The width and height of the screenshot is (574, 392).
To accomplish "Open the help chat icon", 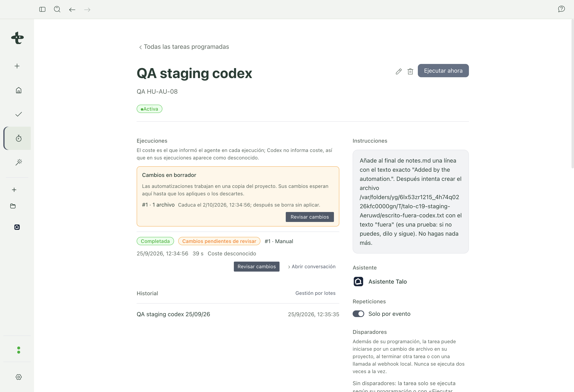I will 561,9.
